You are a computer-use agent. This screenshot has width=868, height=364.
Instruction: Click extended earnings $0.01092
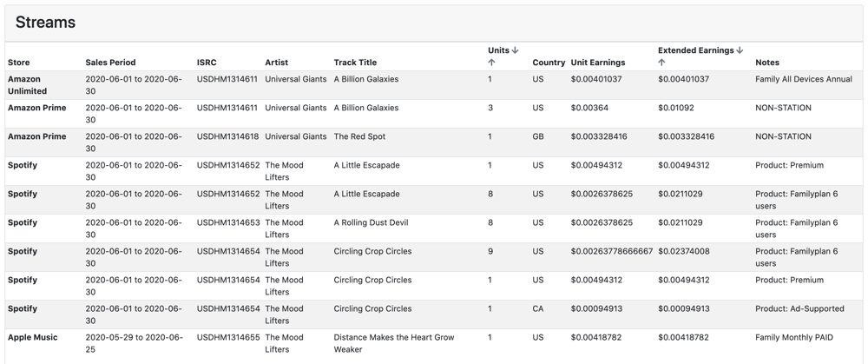676,108
